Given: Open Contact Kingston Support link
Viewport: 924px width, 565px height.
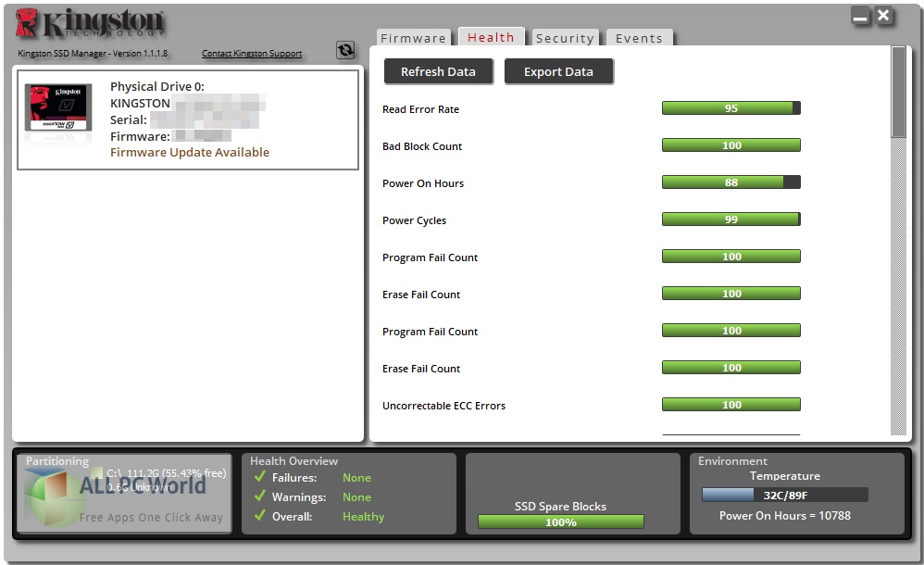Looking at the screenshot, I should point(251,53).
